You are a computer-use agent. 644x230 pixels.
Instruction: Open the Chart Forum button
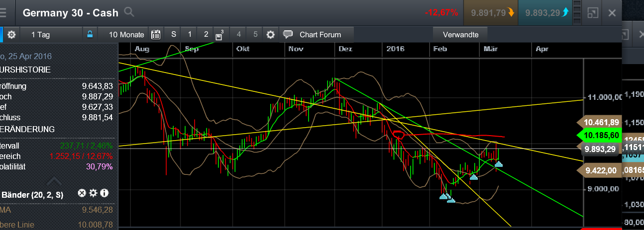tap(317, 34)
